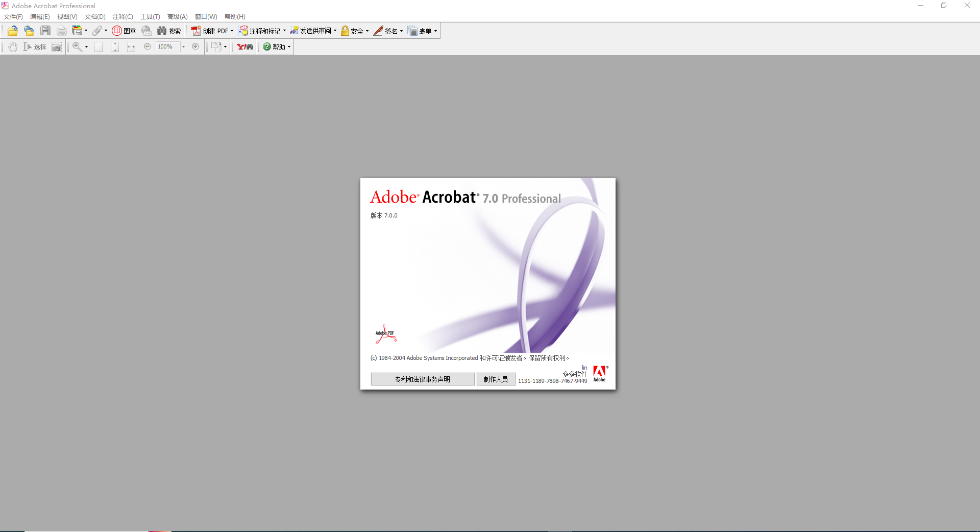Click the Adobe logo in splash dialog

coord(600,374)
